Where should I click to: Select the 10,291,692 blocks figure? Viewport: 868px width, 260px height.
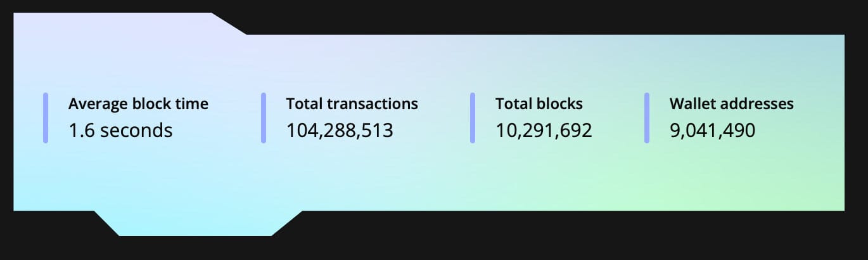point(544,131)
